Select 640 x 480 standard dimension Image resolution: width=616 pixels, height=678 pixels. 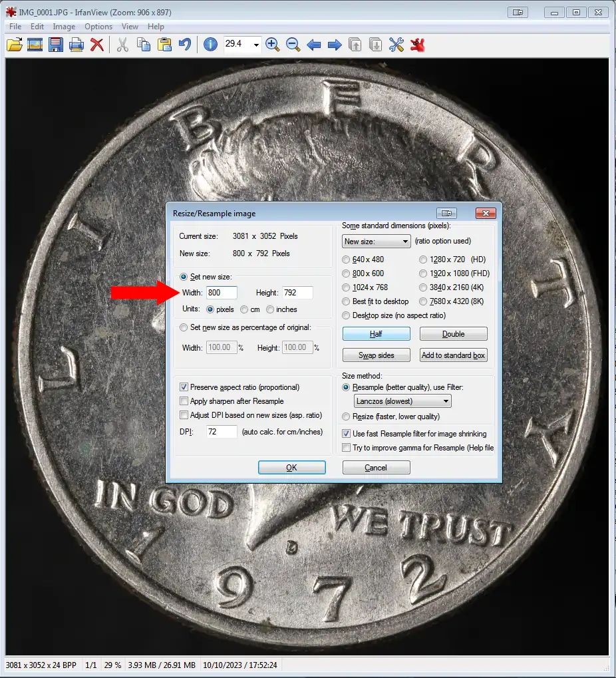[346, 259]
